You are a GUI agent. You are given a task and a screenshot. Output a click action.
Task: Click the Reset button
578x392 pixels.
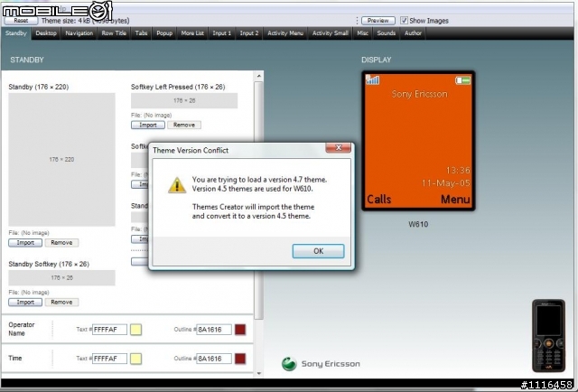click(21, 21)
